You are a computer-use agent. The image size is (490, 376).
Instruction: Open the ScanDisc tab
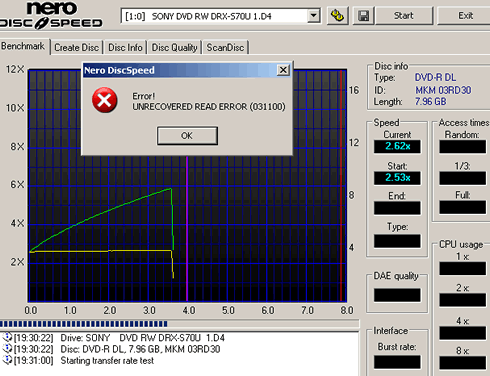tap(225, 48)
